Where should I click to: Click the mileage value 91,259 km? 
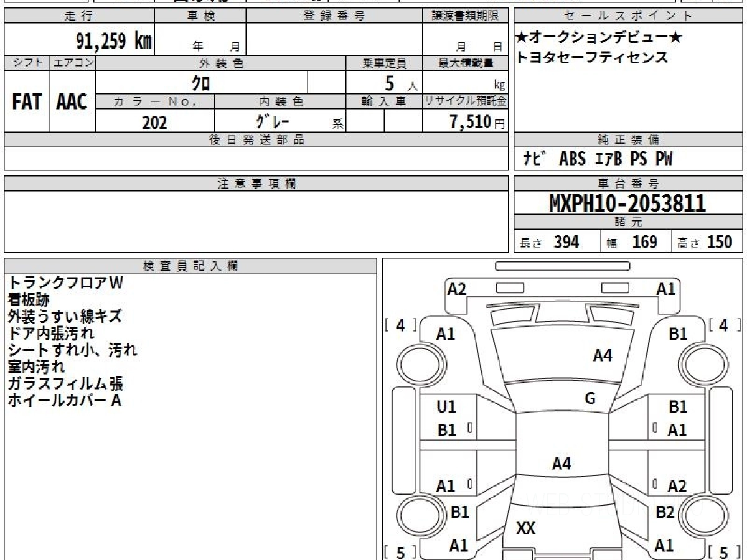(114, 41)
